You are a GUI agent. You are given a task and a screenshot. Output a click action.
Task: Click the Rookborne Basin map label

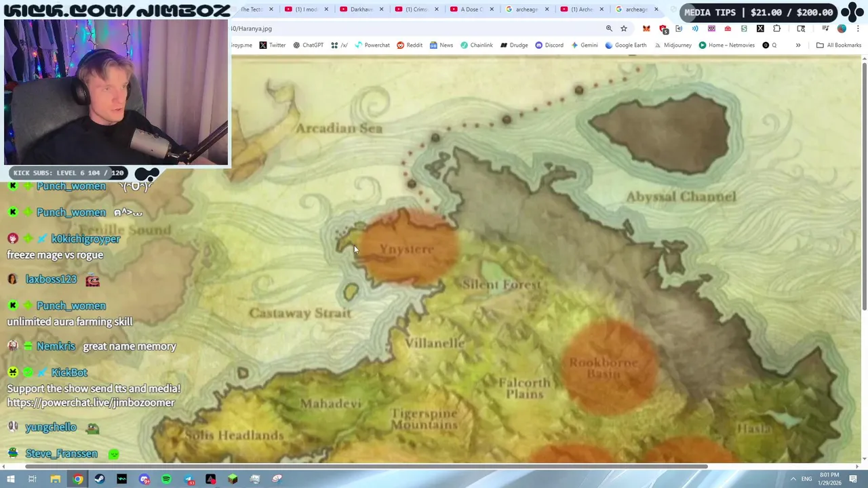point(603,368)
